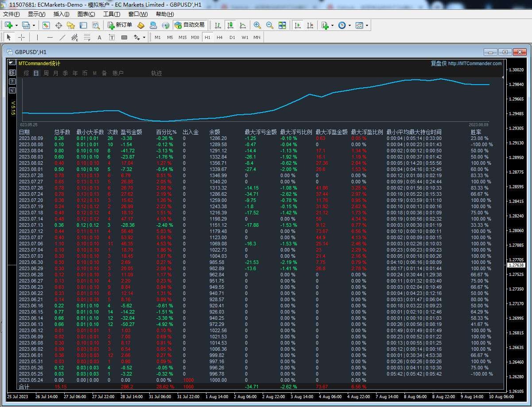Open the 图表(C) menu

coord(86,14)
